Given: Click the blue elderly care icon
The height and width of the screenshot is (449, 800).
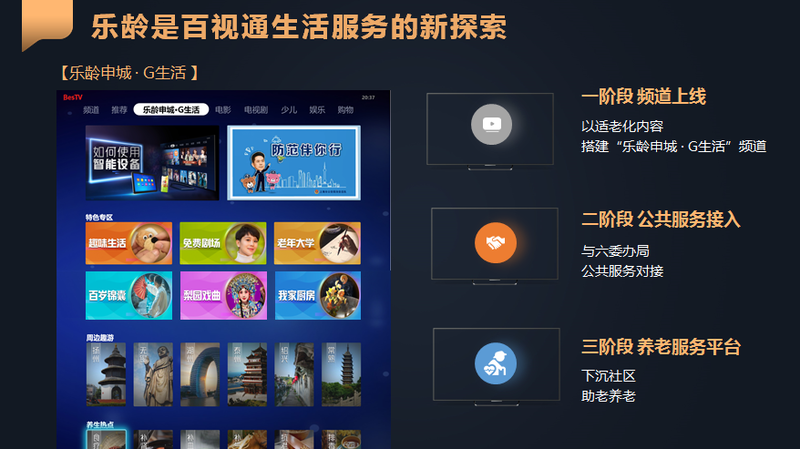Looking at the screenshot, I should (495, 364).
